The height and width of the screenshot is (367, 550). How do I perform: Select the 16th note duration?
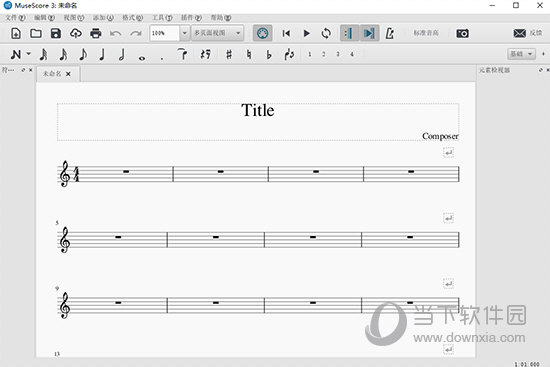pyautogui.click(x=63, y=54)
